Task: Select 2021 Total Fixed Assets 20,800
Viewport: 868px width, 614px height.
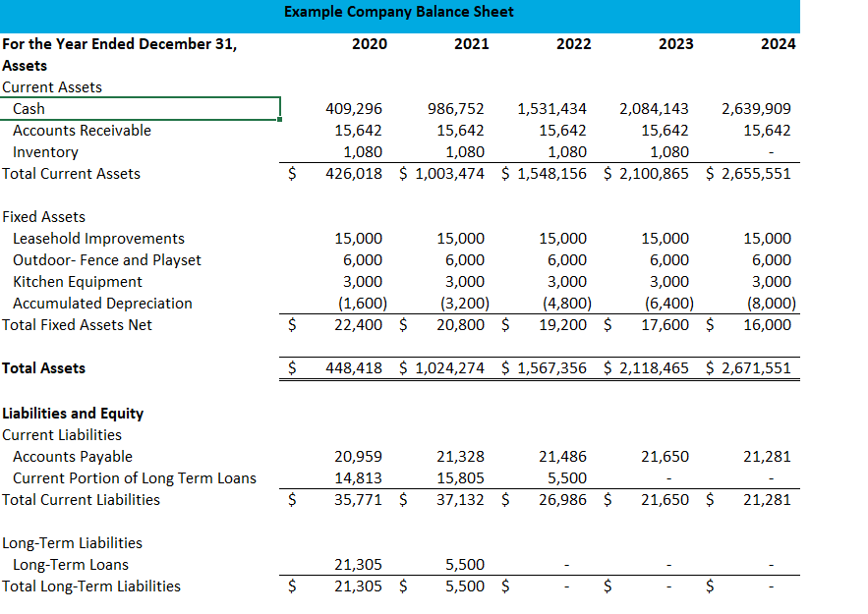Action: pos(460,325)
